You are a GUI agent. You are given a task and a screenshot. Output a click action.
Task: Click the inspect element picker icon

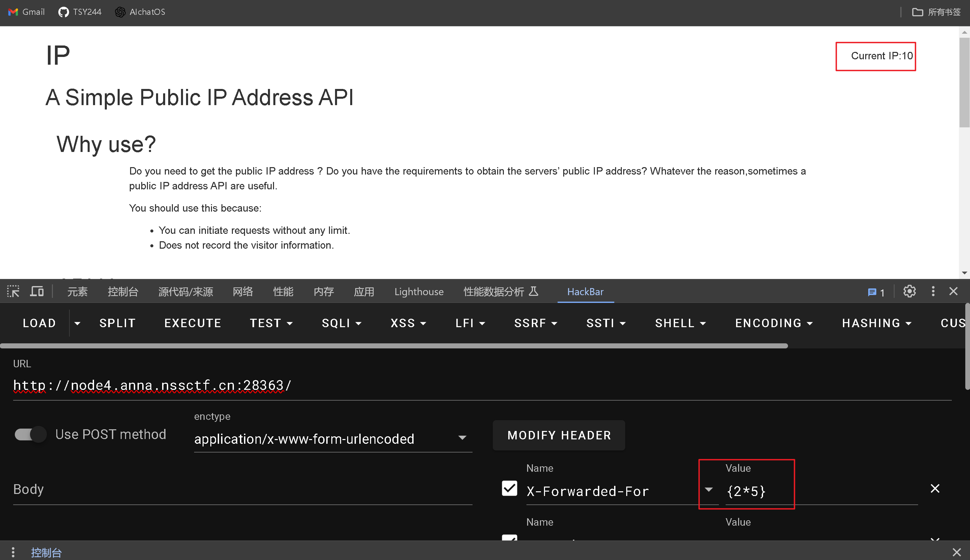13,291
